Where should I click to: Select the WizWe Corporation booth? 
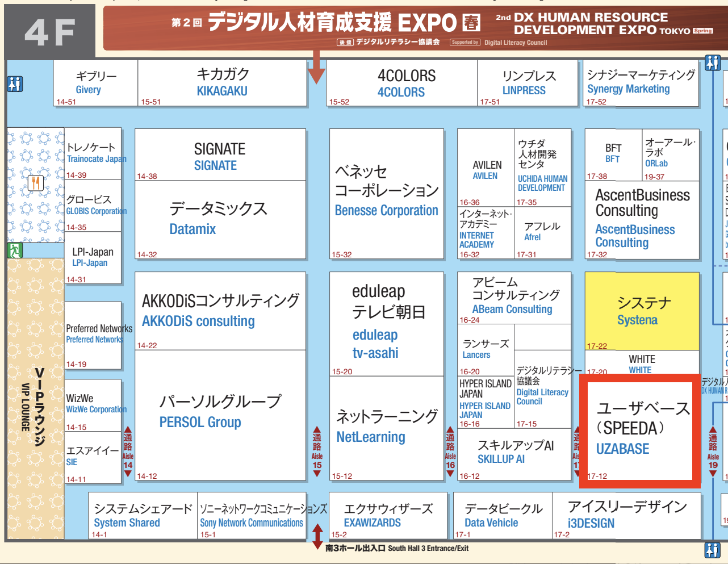[x=93, y=406]
